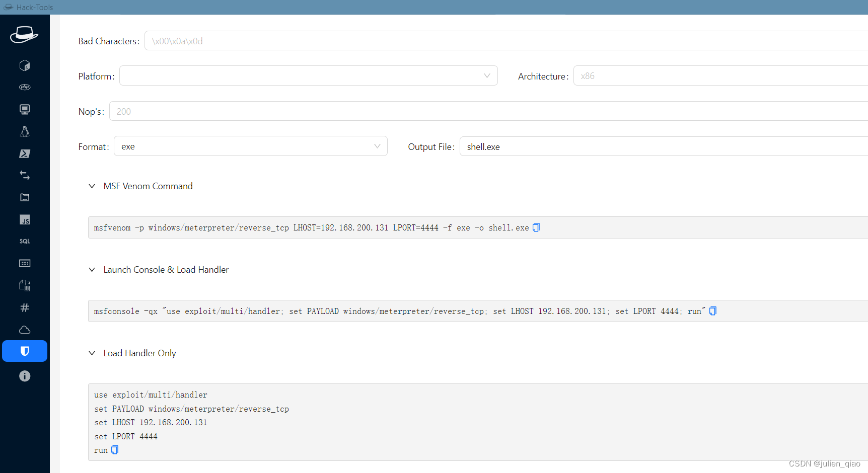Viewport: 868px width, 473px height.
Task: Click the Platform dropdown arrow
Action: 487,75
